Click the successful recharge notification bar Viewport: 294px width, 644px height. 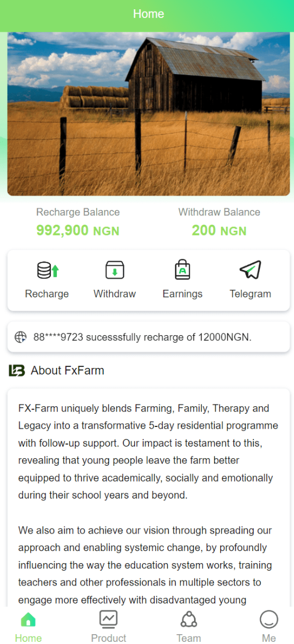click(149, 337)
